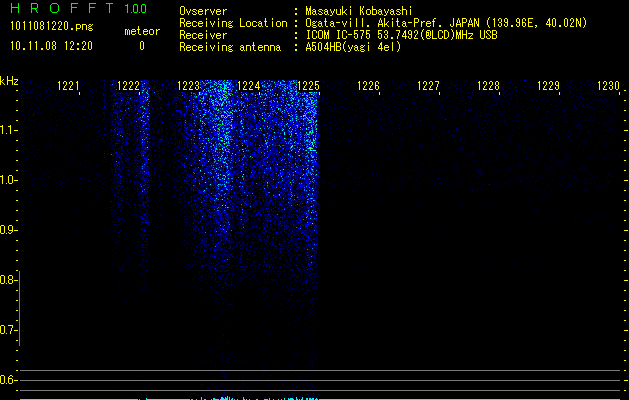Click time marker 1227
The image size is (629, 400).
point(428,85)
